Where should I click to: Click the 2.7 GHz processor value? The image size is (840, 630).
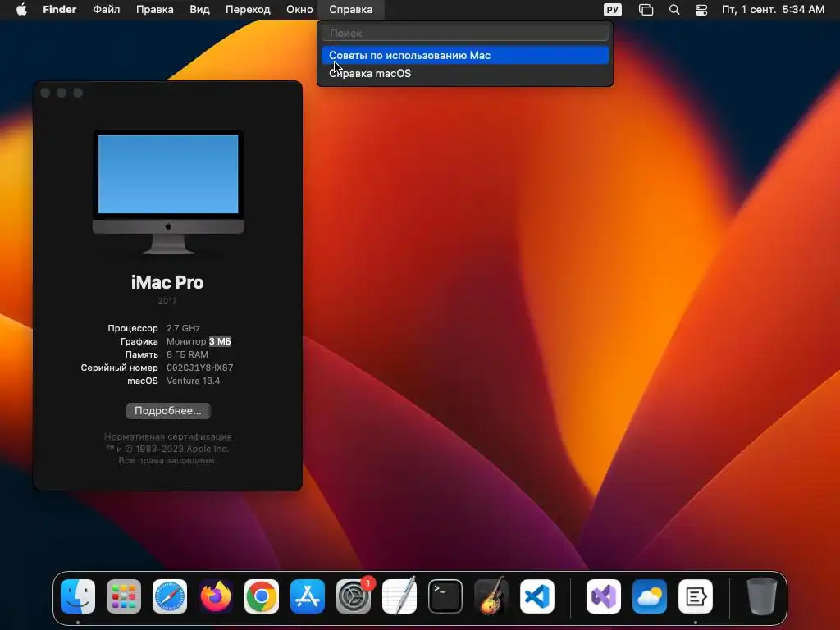pyautogui.click(x=183, y=328)
